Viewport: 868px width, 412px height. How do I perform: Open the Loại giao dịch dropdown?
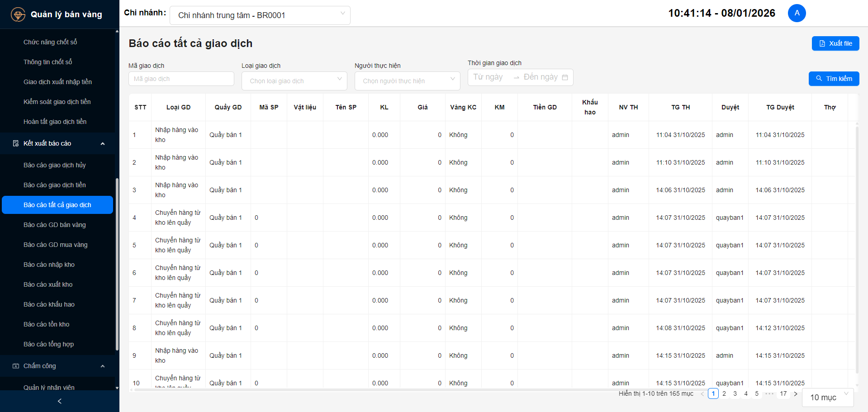coord(294,81)
